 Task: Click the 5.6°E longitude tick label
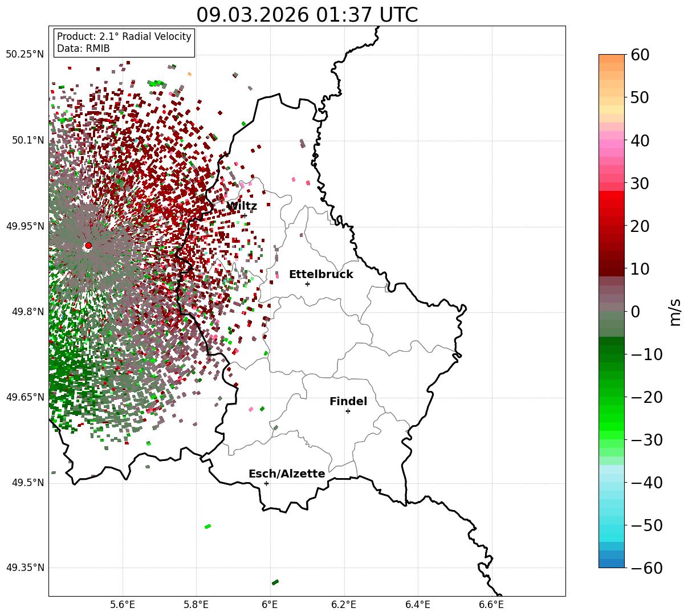pyautogui.click(x=123, y=604)
